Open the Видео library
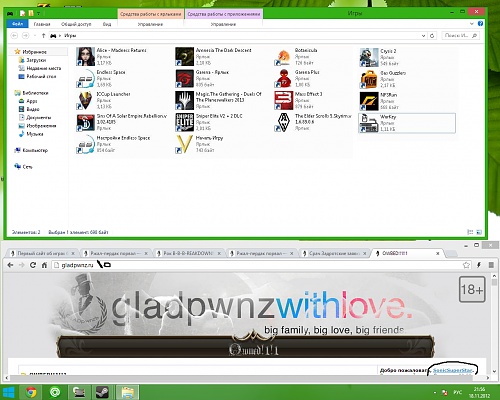The image size is (500, 400). [29, 109]
